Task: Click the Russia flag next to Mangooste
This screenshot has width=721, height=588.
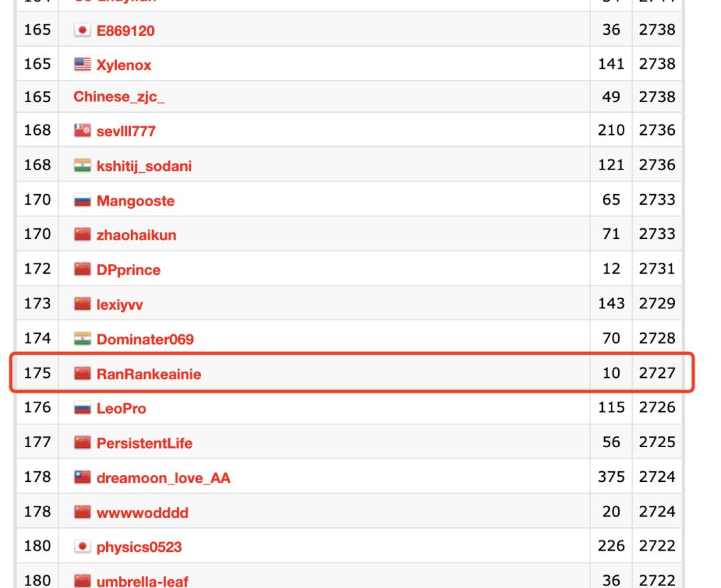Action: [x=82, y=202]
